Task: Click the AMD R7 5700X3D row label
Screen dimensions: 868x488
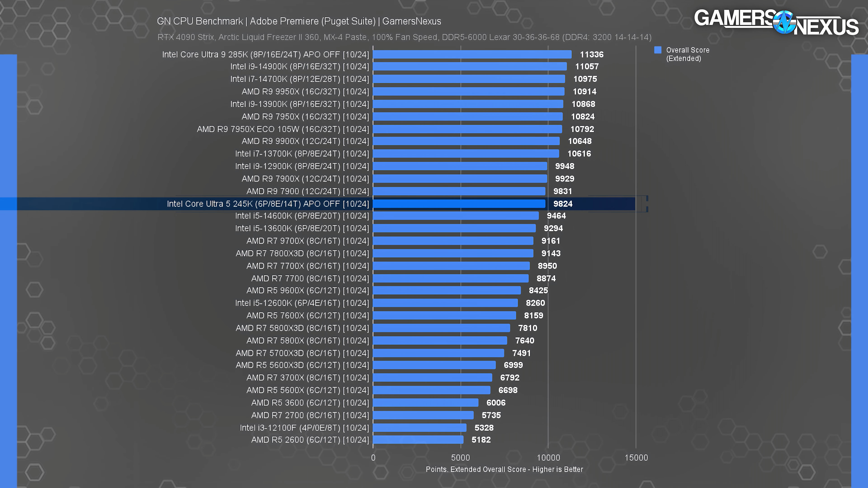Action: [302, 353]
